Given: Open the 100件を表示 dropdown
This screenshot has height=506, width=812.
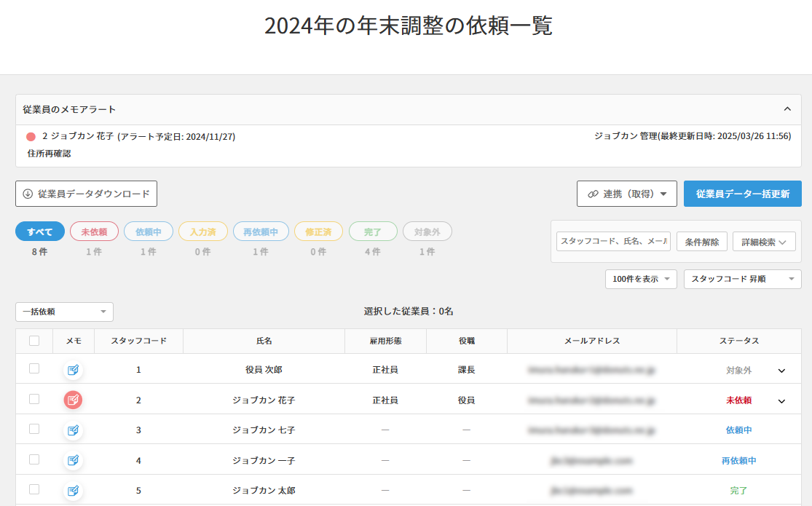Looking at the screenshot, I should click(x=641, y=279).
